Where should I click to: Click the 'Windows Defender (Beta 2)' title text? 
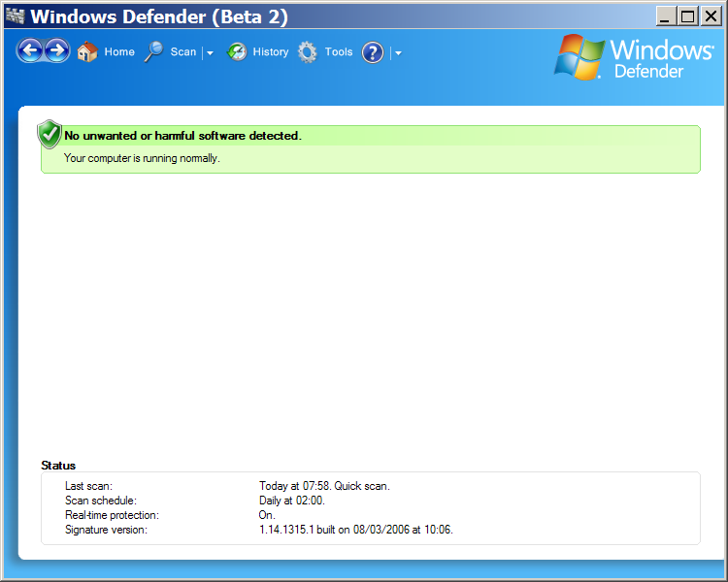159,16
